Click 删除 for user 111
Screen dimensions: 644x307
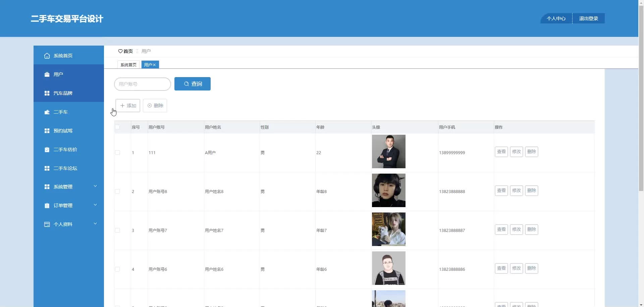point(532,152)
